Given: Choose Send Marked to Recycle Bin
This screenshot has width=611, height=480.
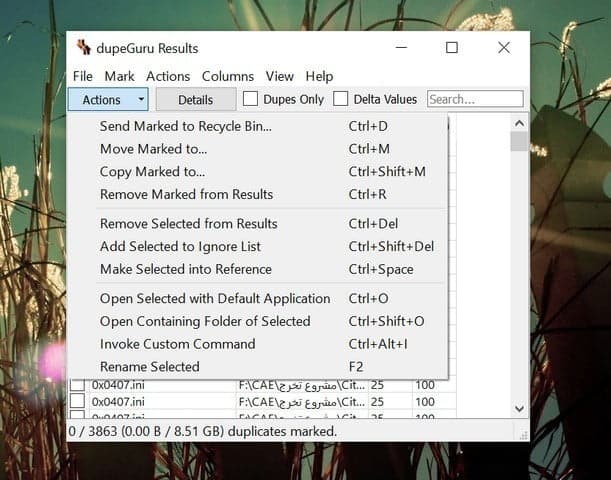Looking at the screenshot, I should coord(186,126).
